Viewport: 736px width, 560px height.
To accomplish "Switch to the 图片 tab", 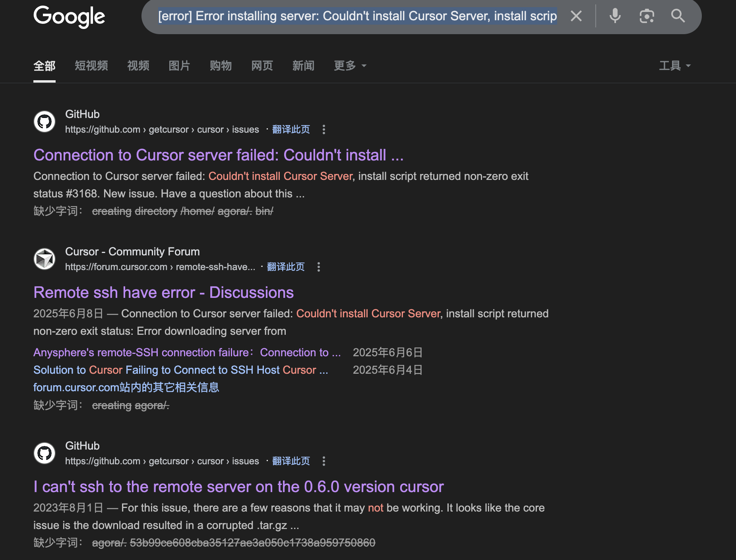I will click(x=179, y=66).
